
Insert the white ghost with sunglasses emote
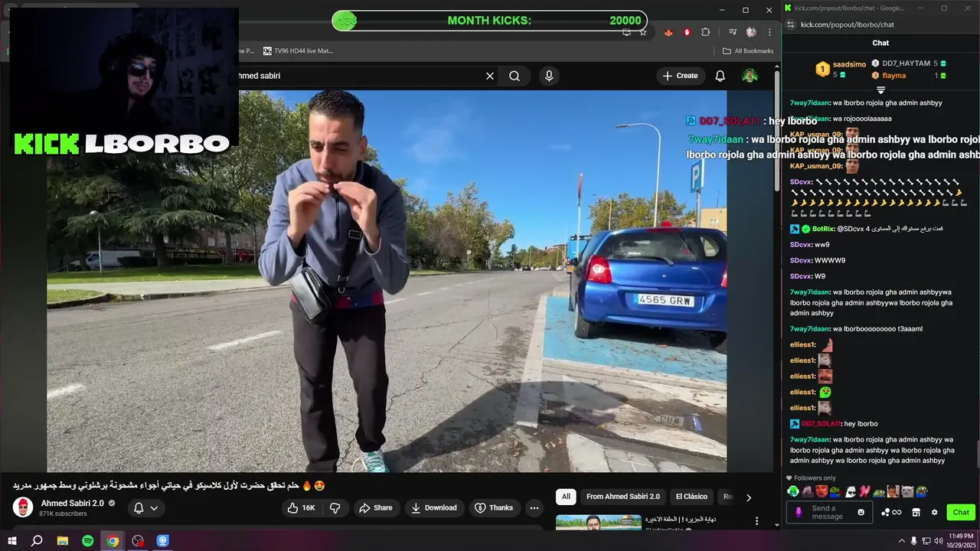tap(850, 491)
